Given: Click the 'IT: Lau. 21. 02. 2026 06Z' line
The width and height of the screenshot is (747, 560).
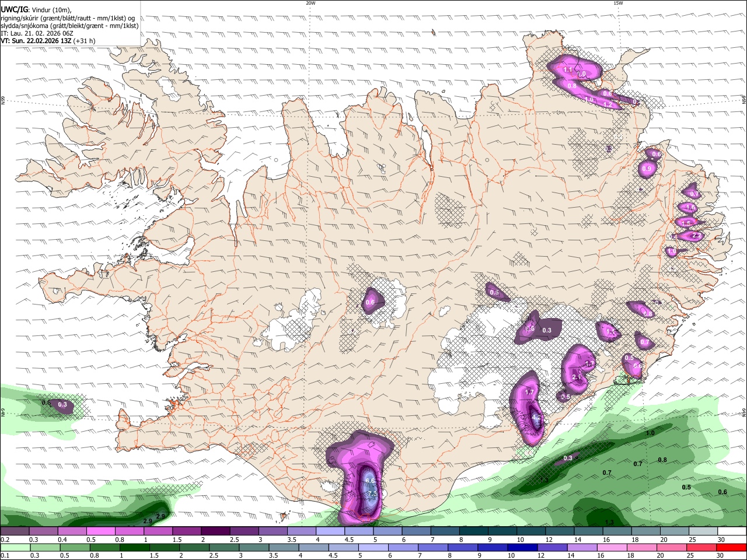Looking at the screenshot, I should pyautogui.click(x=37, y=33).
